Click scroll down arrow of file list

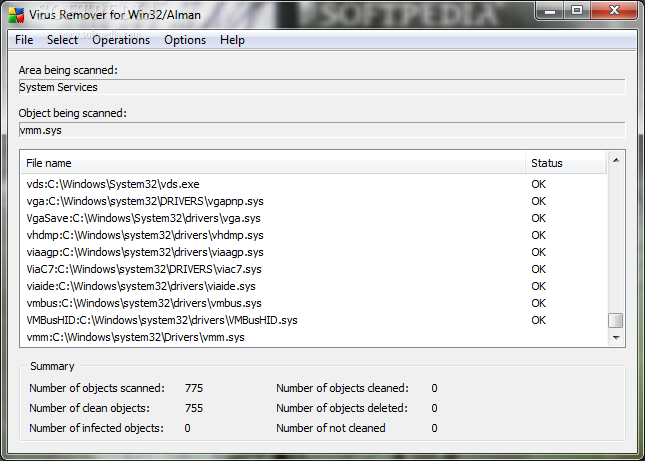(x=616, y=338)
